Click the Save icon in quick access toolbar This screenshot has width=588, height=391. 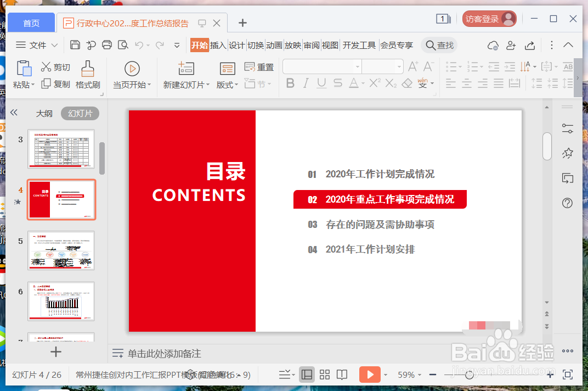75,45
